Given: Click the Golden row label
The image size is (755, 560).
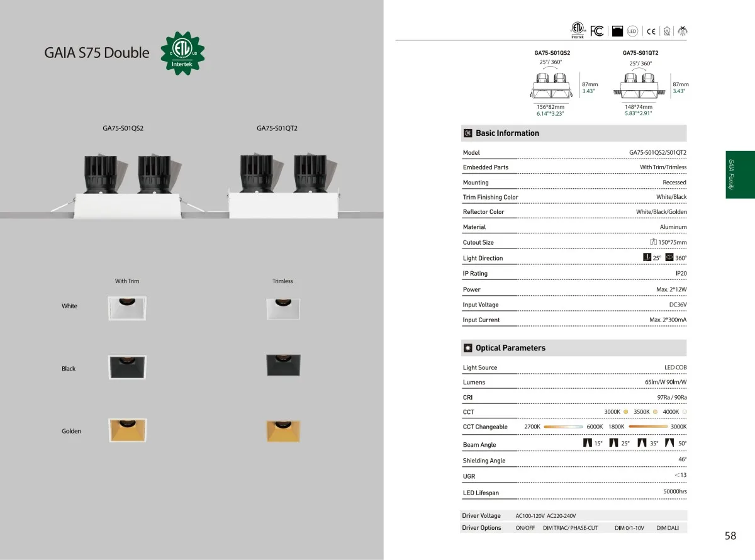Looking at the screenshot, I should coord(71,431).
